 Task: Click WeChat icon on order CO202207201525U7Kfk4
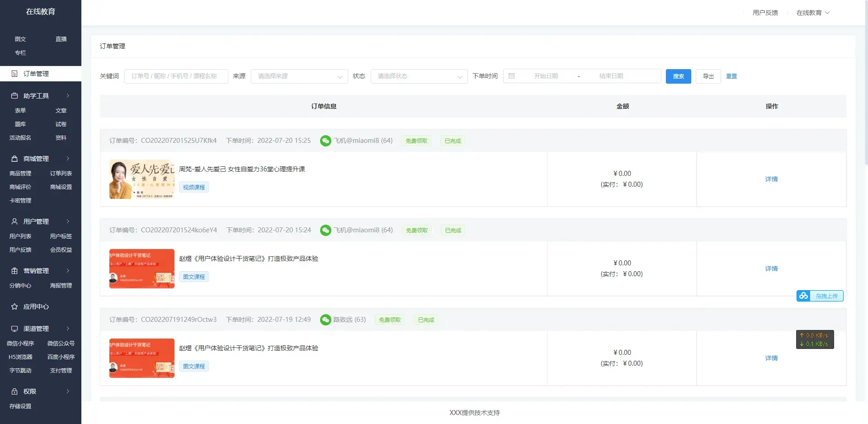[x=325, y=141]
